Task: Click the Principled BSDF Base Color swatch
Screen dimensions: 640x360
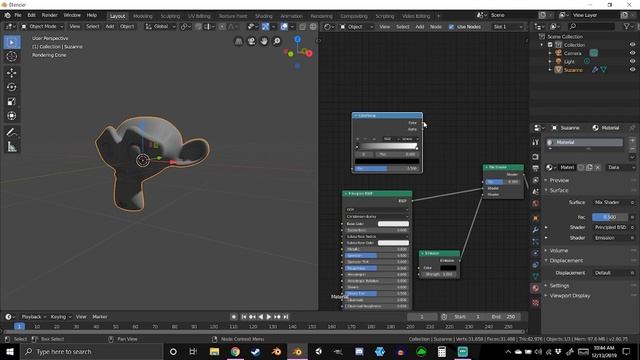Action: click(x=393, y=224)
